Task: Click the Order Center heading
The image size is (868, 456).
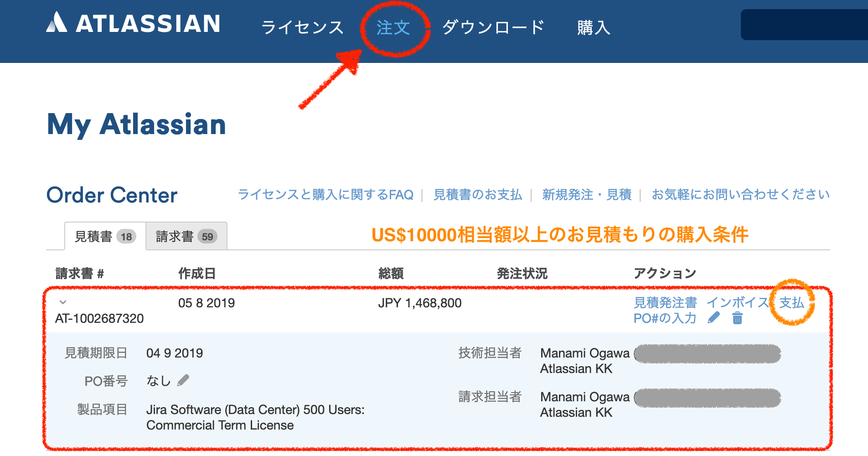Action: click(x=112, y=195)
